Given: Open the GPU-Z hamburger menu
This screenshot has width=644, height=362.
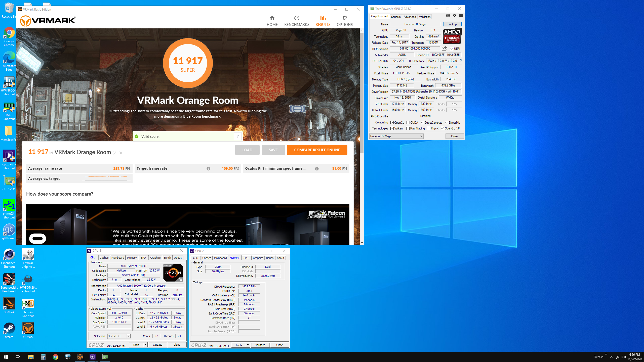Looking at the screenshot, I should click(461, 15).
